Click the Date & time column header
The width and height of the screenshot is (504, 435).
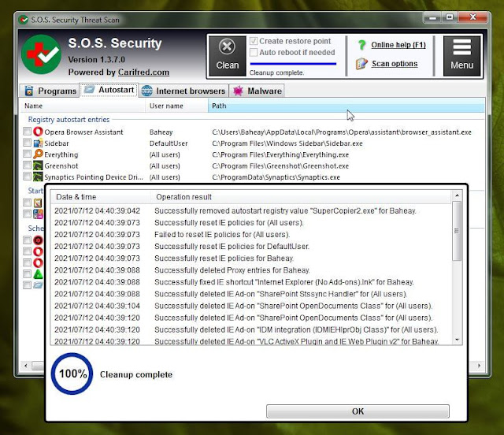100,197
